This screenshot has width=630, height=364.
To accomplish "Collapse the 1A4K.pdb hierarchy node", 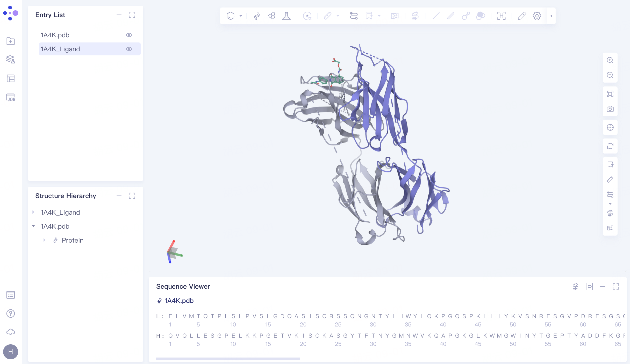I will (x=33, y=226).
